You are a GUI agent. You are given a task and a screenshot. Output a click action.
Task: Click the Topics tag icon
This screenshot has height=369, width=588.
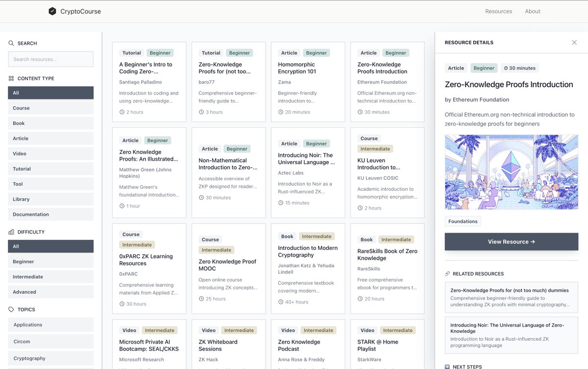(11, 309)
